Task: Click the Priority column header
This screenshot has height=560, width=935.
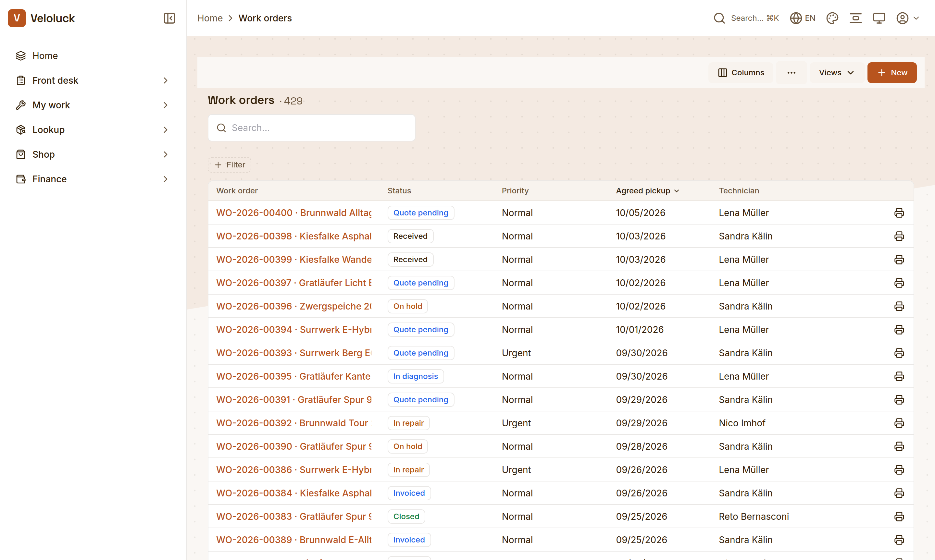Action: pos(515,190)
